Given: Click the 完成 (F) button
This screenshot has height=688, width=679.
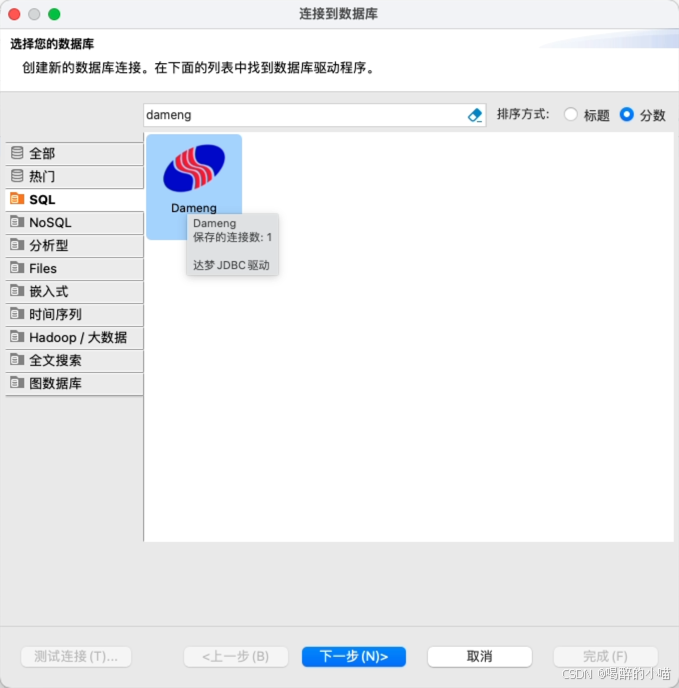Looking at the screenshot, I should (605, 656).
